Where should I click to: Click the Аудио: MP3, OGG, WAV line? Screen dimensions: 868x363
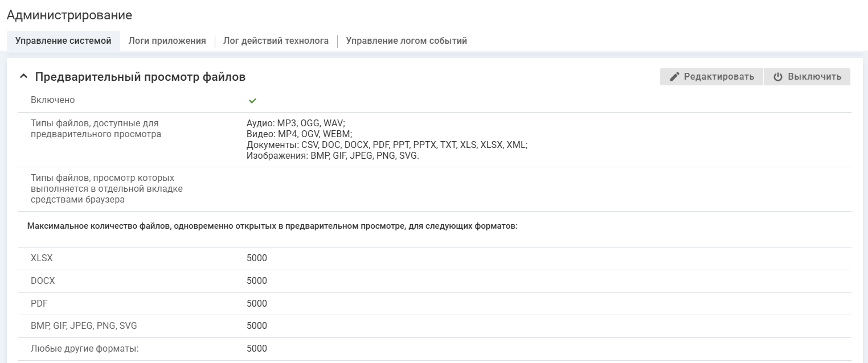click(296, 123)
